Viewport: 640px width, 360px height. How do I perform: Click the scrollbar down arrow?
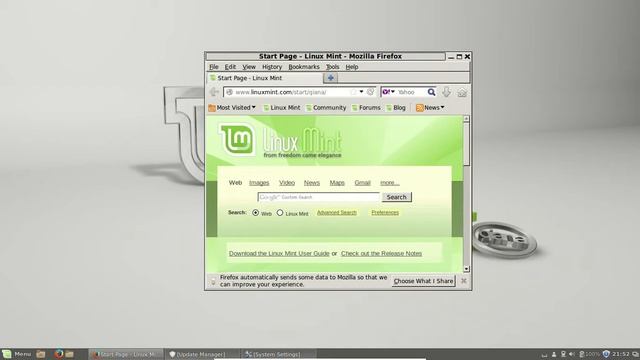[x=467, y=269]
